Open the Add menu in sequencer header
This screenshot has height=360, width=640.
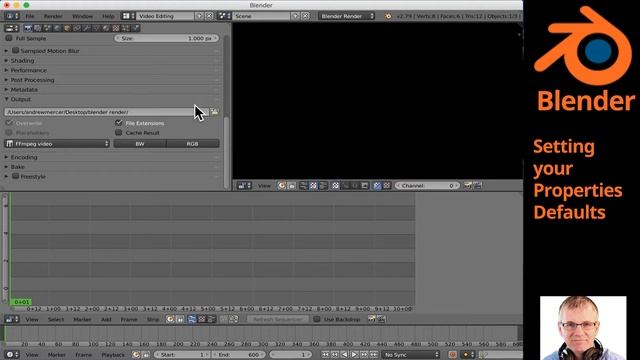(x=106, y=319)
